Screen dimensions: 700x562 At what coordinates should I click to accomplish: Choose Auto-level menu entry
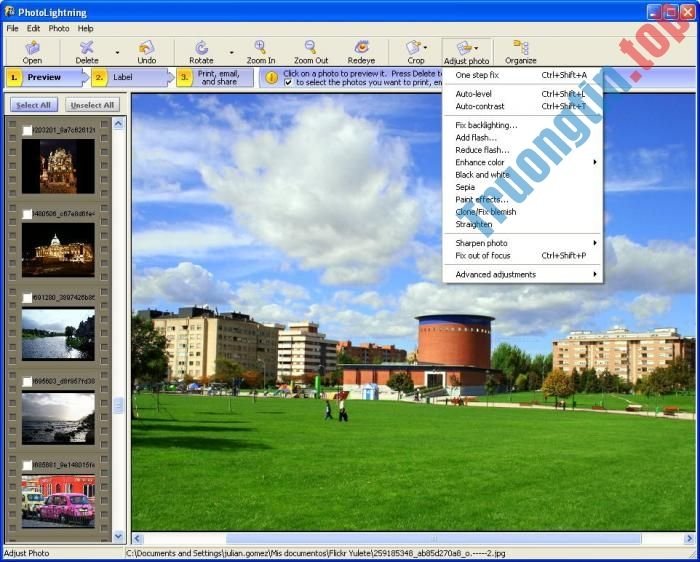pyautogui.click(x=523, y=94)
